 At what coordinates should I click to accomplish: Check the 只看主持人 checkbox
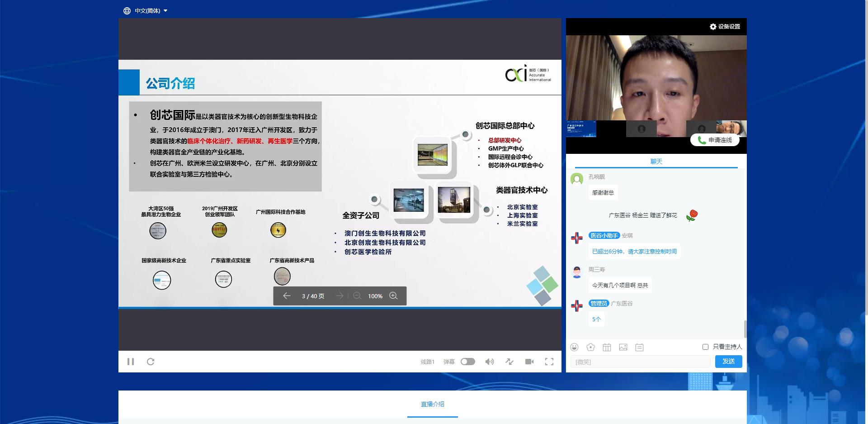pyautogui.click(x=705, y=347)
